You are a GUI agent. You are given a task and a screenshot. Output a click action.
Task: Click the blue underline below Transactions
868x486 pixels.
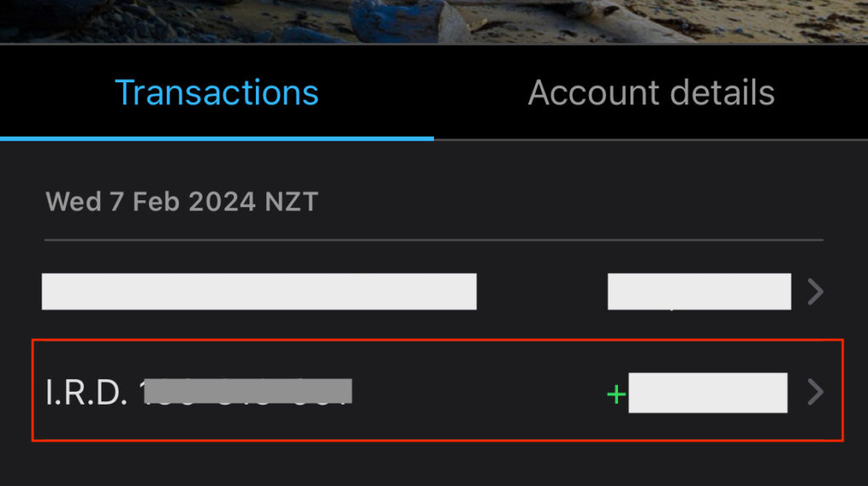tap(216, 137)
